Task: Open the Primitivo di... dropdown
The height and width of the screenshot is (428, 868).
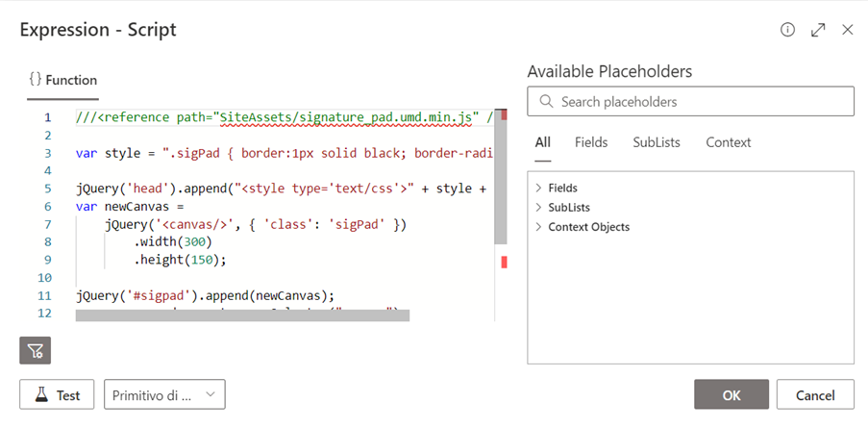Action: pyautogui.click(x=164, y=394)
